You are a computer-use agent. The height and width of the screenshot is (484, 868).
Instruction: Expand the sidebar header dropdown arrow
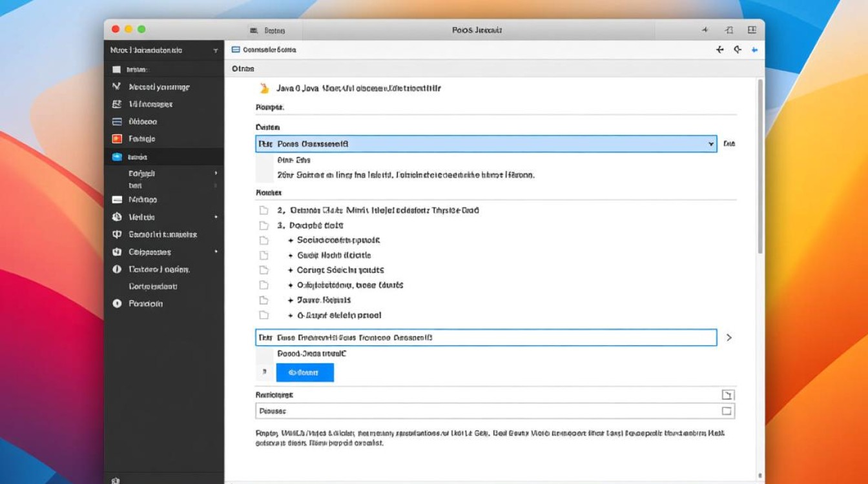(215, 50)
